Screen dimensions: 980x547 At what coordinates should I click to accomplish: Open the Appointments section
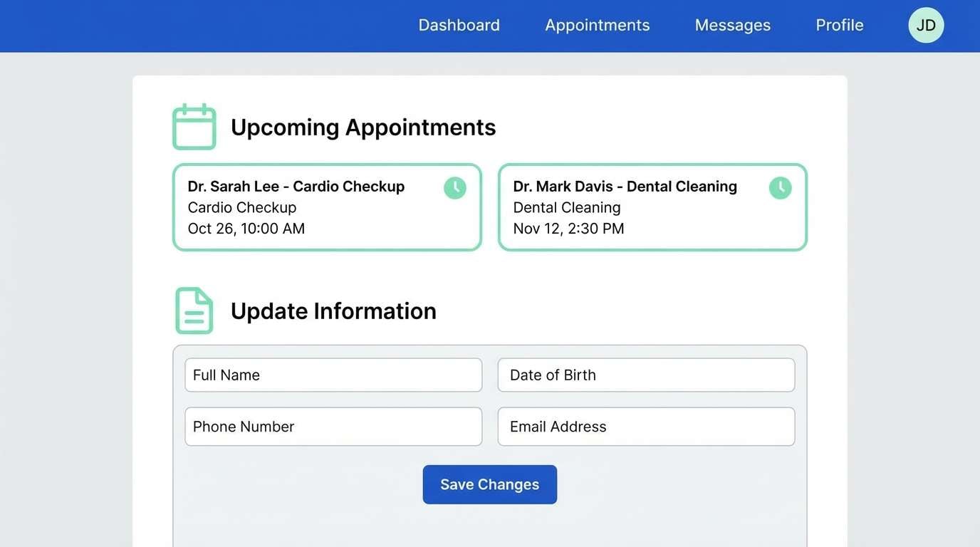597,25
